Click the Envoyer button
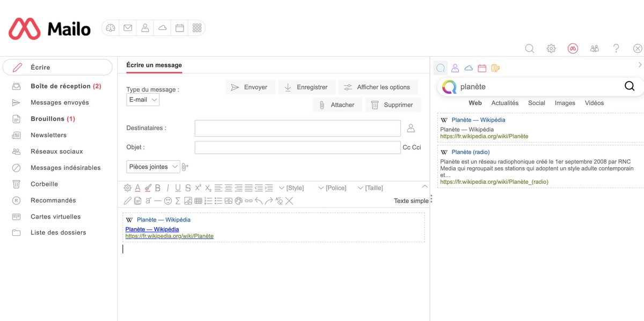Image resolution: width=644 pixels, height=321 pixels. coord(250,87)
